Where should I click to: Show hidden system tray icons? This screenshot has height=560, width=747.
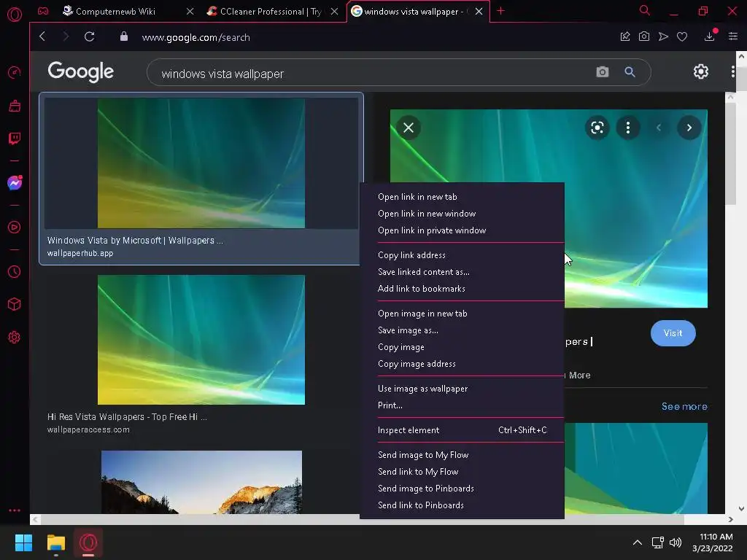pyautogui.click(x=637, y=542)
